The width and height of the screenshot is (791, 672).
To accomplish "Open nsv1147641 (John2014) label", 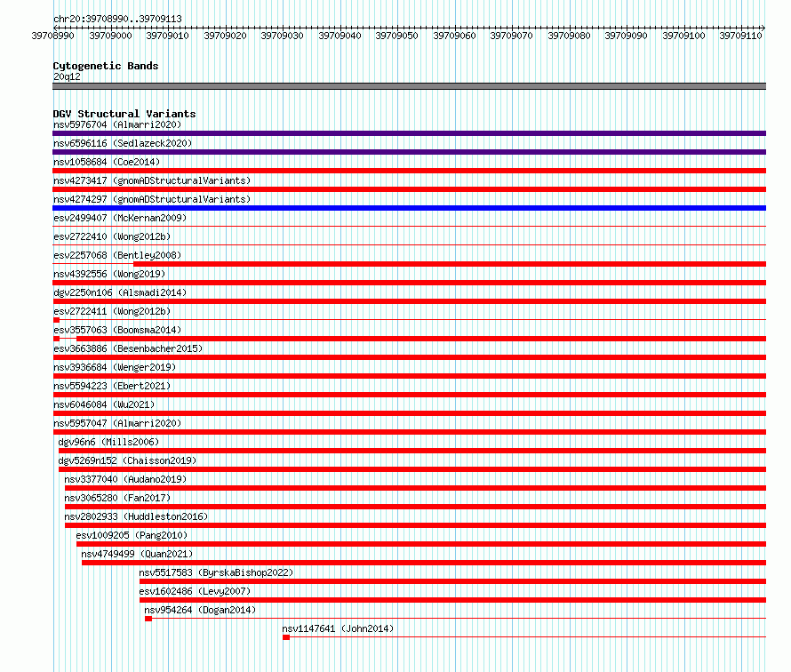I will coord(338,628).
